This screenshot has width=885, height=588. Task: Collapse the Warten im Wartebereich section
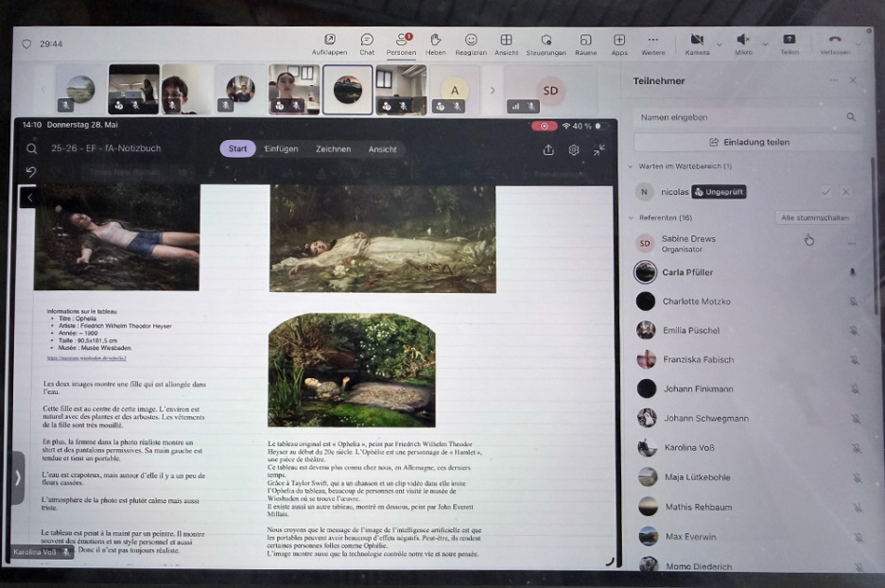tap(631, 166)
